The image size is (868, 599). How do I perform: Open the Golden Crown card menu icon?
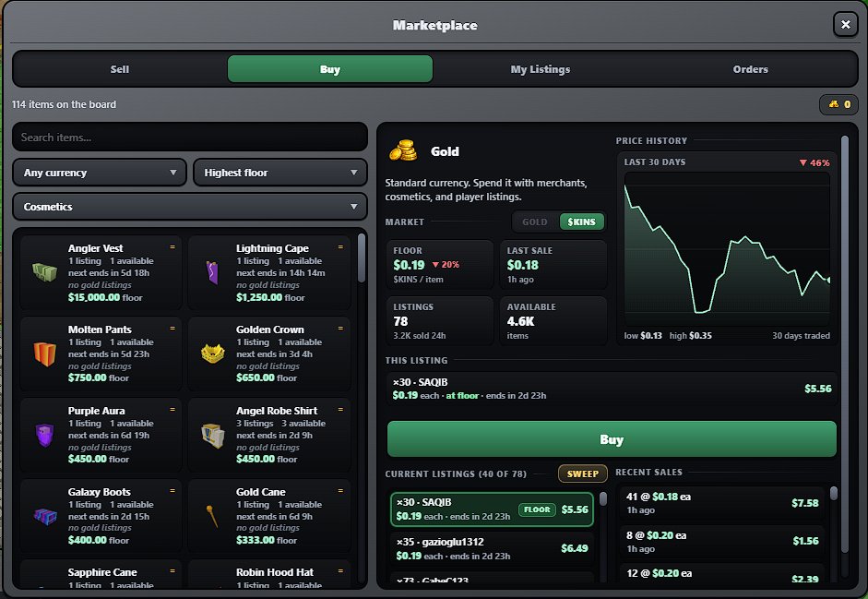340,328
